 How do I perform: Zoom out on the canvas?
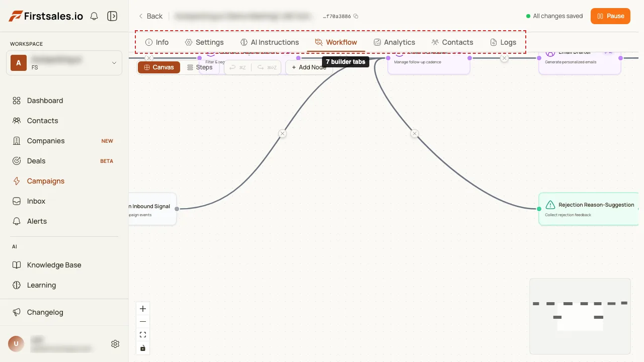point(143,322)
